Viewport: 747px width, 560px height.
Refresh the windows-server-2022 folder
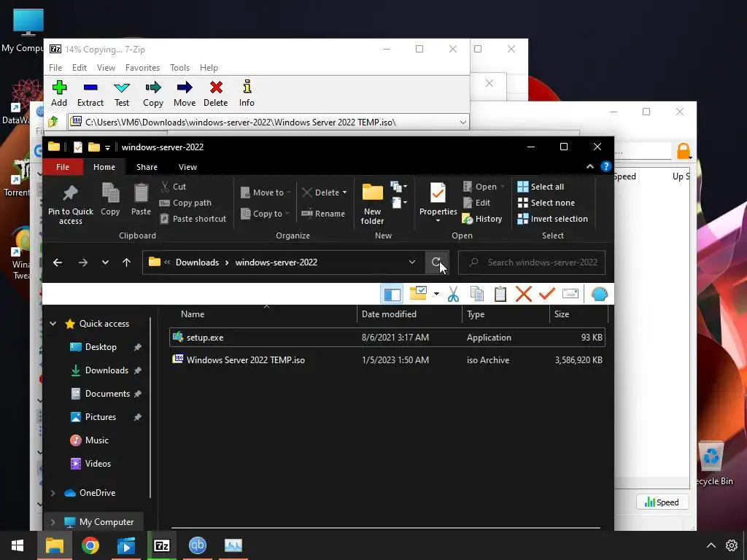click(x=436, y=262)
